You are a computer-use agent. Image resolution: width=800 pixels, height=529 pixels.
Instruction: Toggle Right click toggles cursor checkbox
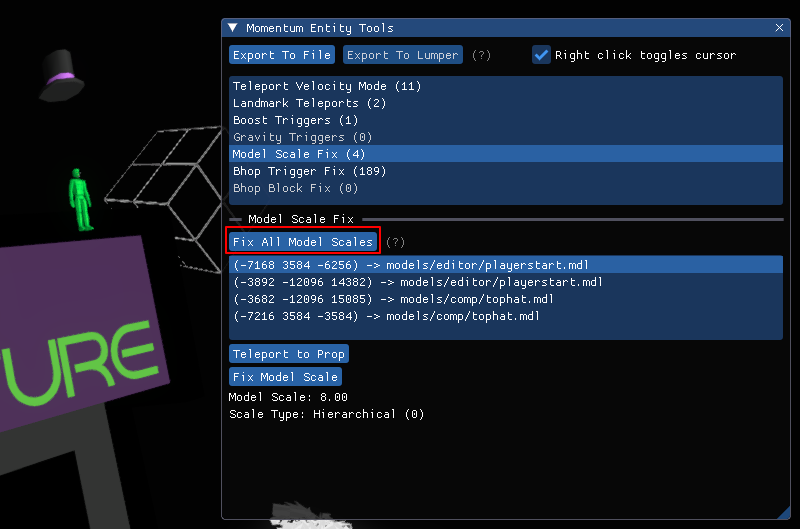pyautogui.click(x=542, y=55)
